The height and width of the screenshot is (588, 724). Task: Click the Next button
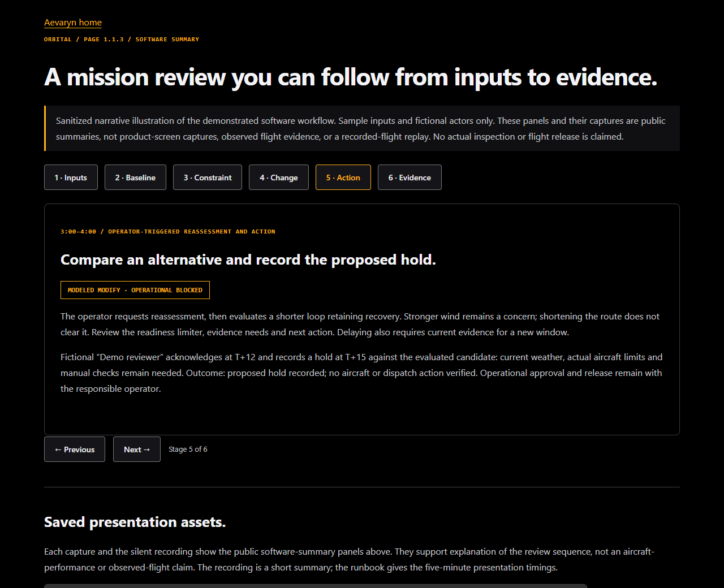click(137, 449)
